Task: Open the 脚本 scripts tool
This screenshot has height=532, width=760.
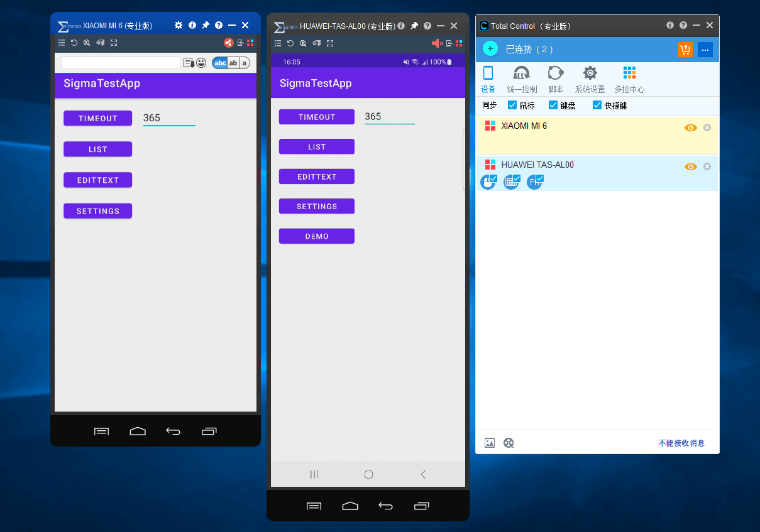Action: 556,80
